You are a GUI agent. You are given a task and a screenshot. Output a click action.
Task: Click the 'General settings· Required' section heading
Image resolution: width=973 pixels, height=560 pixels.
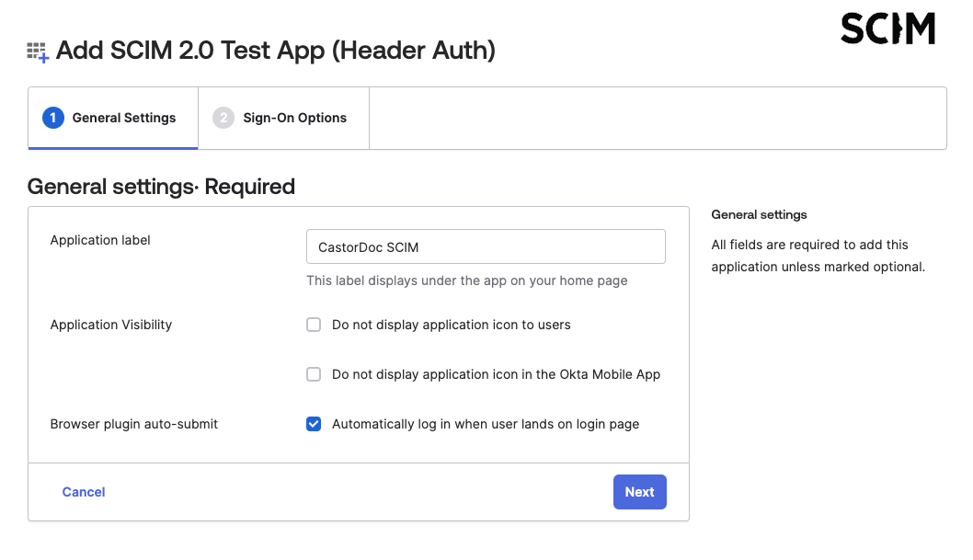click(x=161, y=187)
